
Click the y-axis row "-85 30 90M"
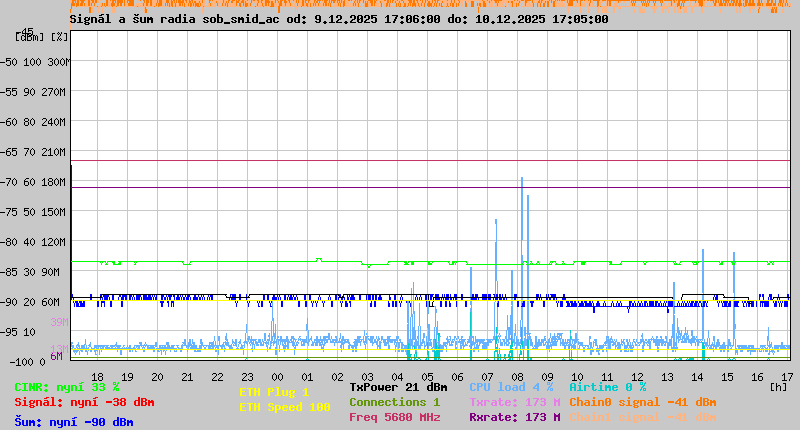(32, 272)
